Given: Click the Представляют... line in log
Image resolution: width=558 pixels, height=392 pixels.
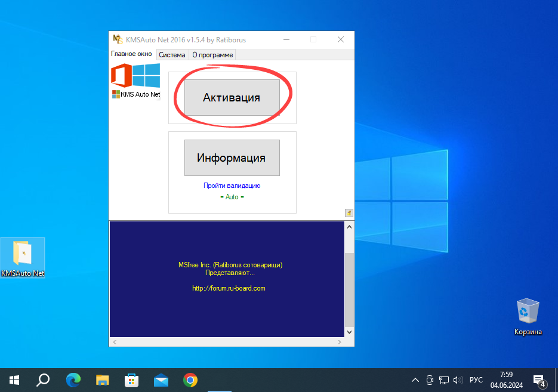Looking at the screenshot, I should pos(230,273).
